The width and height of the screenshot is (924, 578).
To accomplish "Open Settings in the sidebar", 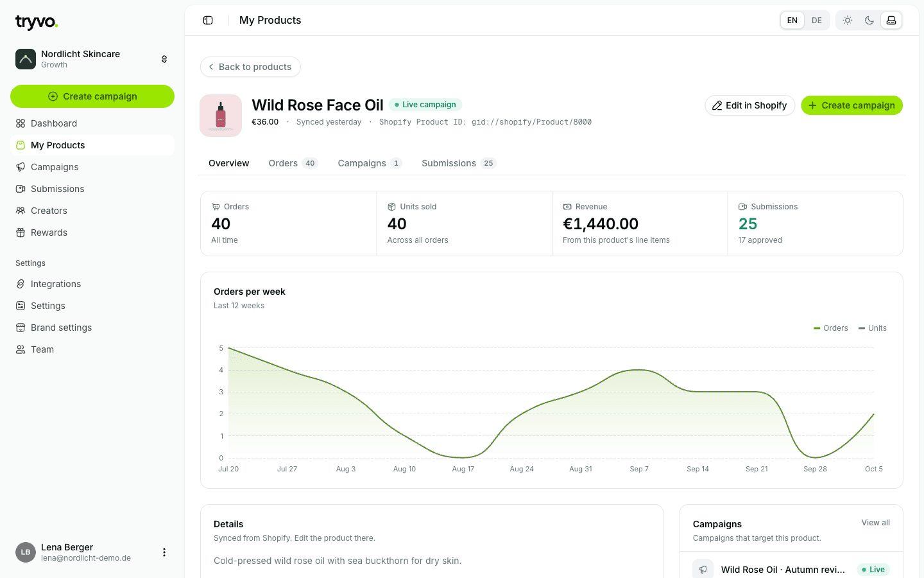I will (x=92, y=306).
